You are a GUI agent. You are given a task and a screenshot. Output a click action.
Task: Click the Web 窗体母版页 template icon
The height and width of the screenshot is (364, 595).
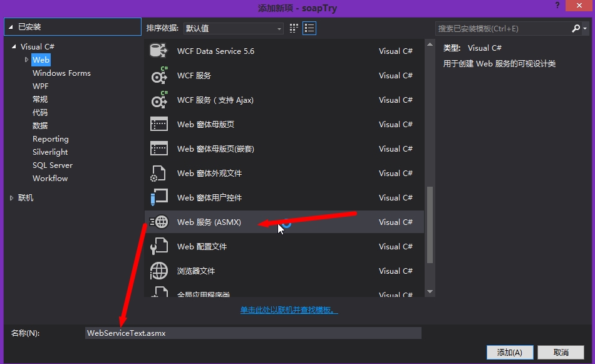pos(159,124)
